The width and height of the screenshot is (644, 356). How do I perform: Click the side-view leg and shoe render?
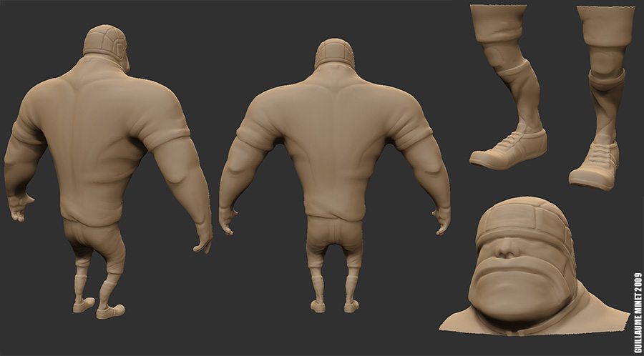509,87
